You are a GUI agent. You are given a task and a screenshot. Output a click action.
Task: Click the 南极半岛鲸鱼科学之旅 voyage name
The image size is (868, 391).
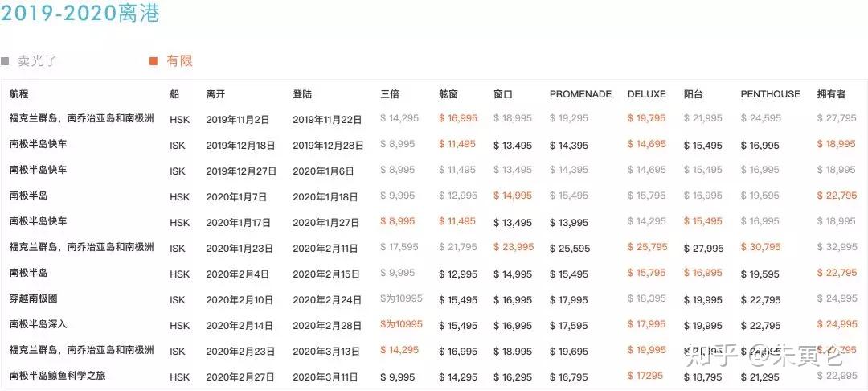58,376
